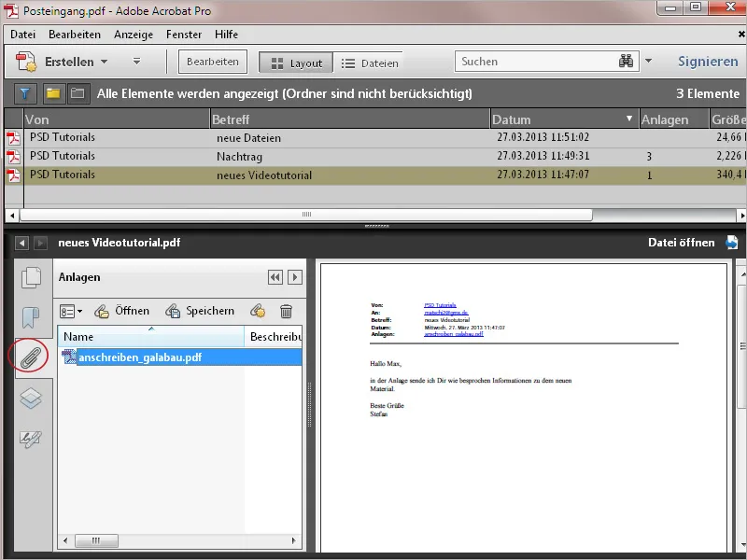Screen dimensions: 747x560
Task: Expand the Anlagen panel with right arrow
Action: click(295, 277)
